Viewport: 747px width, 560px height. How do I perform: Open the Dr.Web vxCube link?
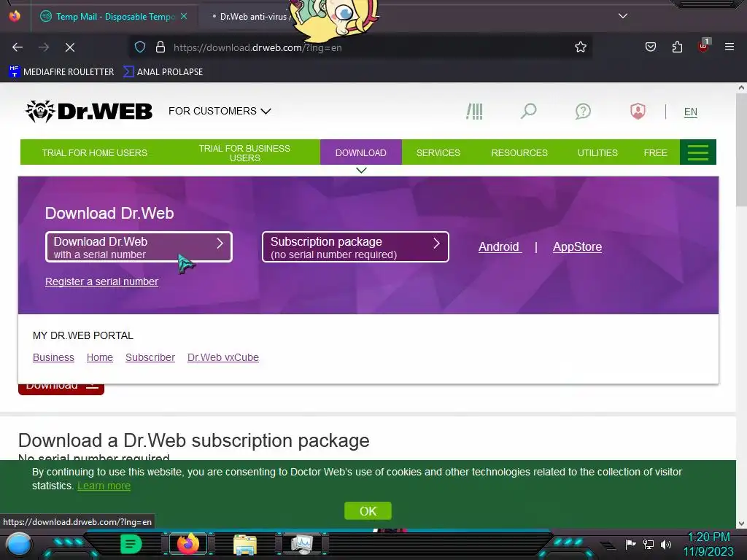223,357
